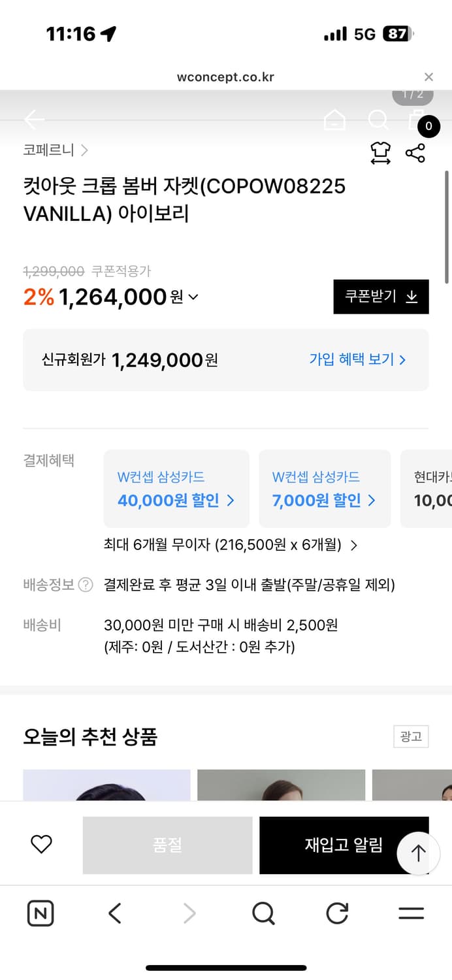The image size is (452, 980).
Task: Open the browser menu via hamburger icon
Action: [411, 913]
